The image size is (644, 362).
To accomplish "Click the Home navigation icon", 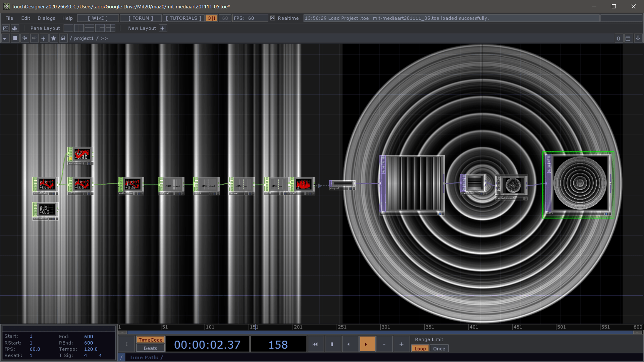I will click(x=63, y=38).
